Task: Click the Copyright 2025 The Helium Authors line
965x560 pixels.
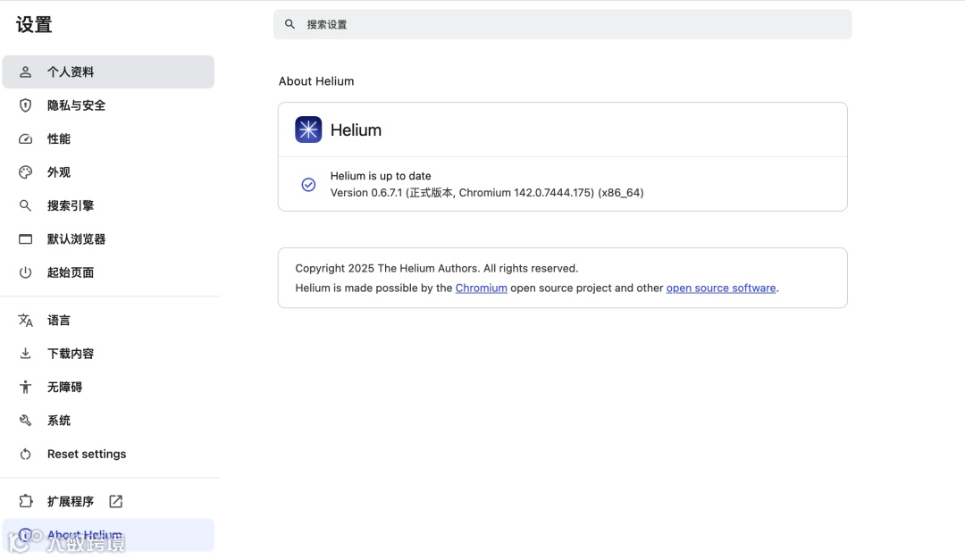Action: point(436,268)
